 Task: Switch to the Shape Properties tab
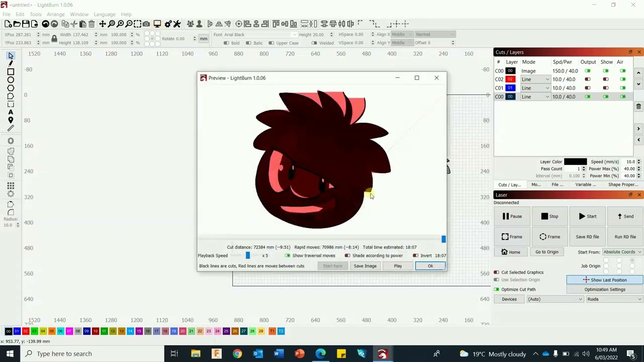[623, 185]
